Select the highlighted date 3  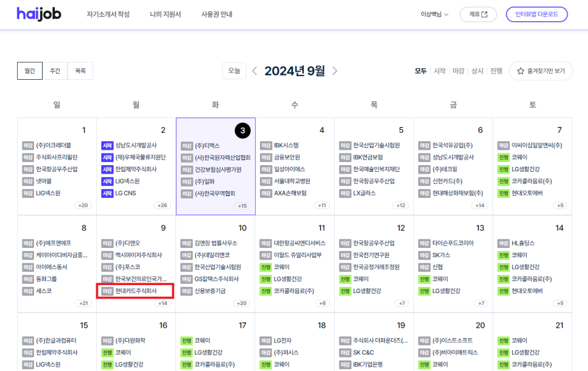coord(243,130)
